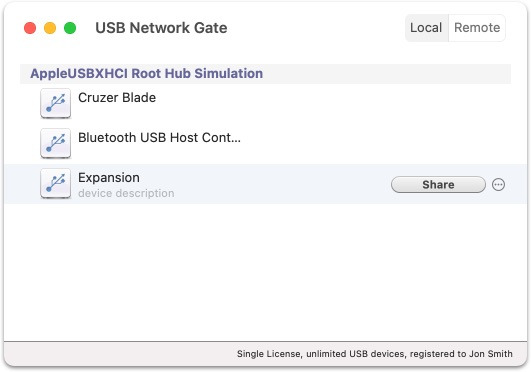Viewport: 531px width, 372px height.
Task: Close the USB Network Gate window
Action: tap(30, 28)
